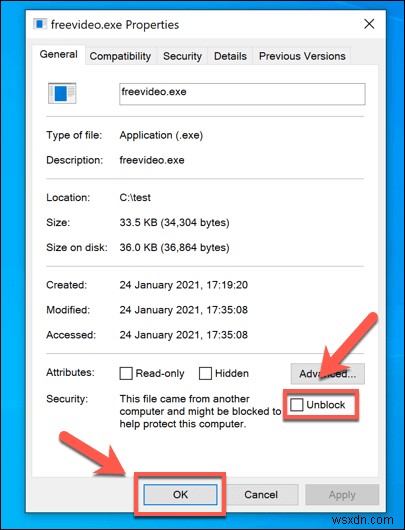Click the freevideo.exe title bar icon
405x530 pixels.
pos(40,24)
